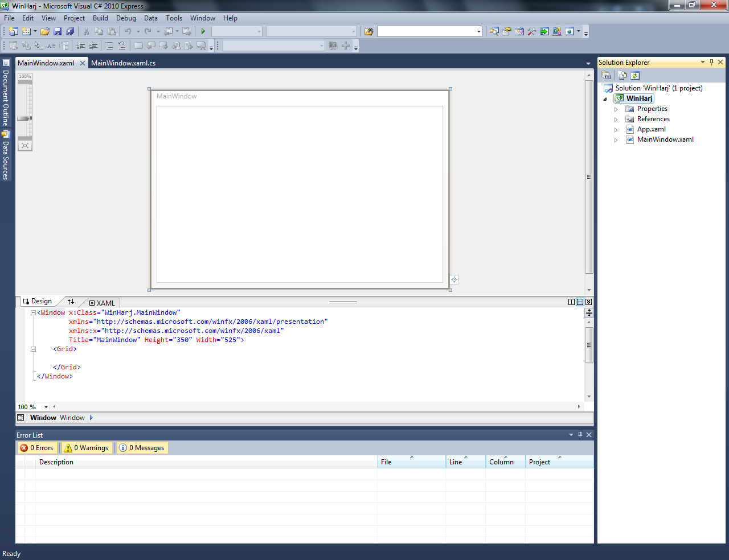Click Solution Explorer Properties icon
The image size is (729, 560).
coord(607,75)
